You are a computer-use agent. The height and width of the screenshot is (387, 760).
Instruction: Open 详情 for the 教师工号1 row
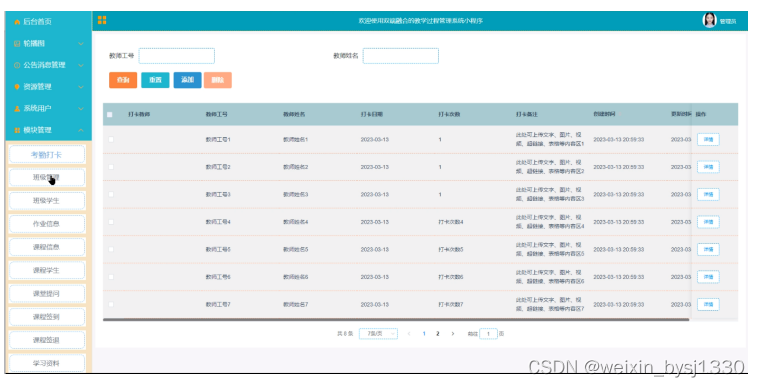click(708, 140)
